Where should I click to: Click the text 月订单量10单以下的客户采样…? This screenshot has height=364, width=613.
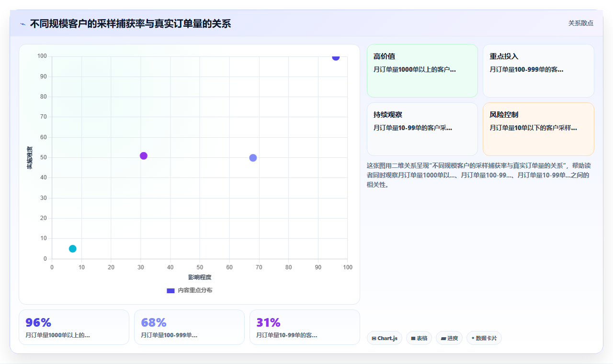(x=533, y=128)
